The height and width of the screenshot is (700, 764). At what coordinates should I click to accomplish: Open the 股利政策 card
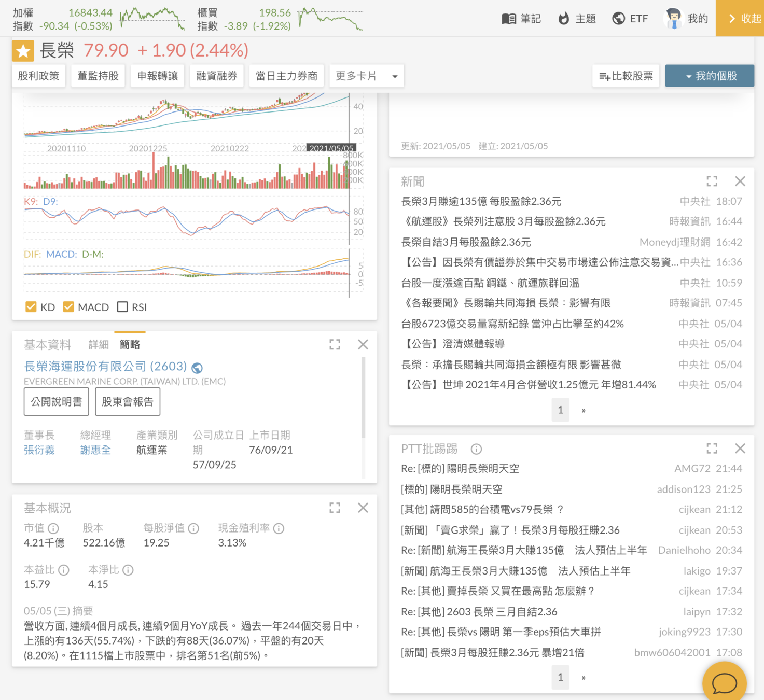click(x=38, y=76)
